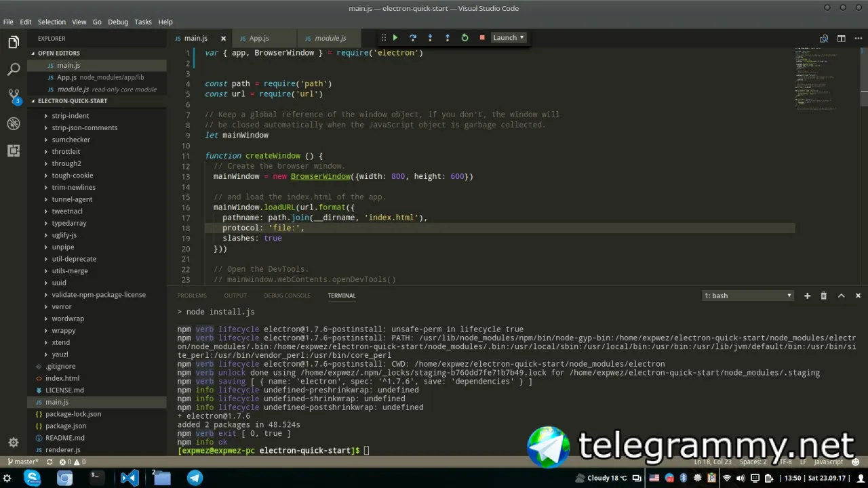
Task: Expand the tough-cookie folder
Action: (x=97, y=176)
